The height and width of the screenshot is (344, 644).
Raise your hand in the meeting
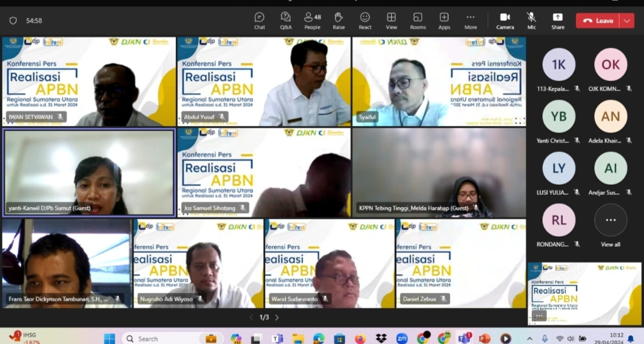point(339,20)
